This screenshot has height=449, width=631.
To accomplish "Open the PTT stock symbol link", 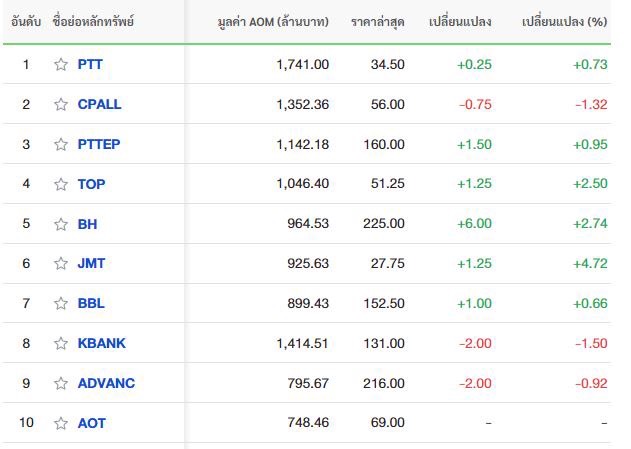I will (90, 64).
